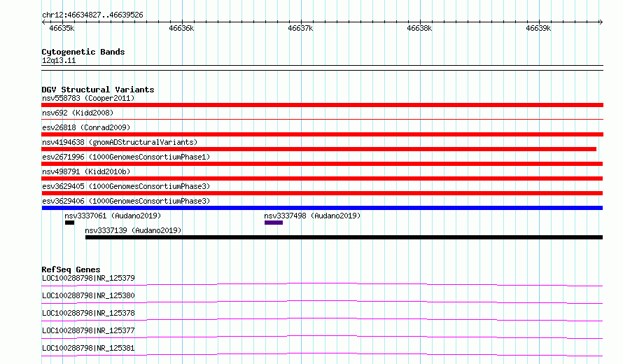
Task: Open variant nsv3337139 (Audano2019) label
Action: pyautogui.click(x=133, y=230)
